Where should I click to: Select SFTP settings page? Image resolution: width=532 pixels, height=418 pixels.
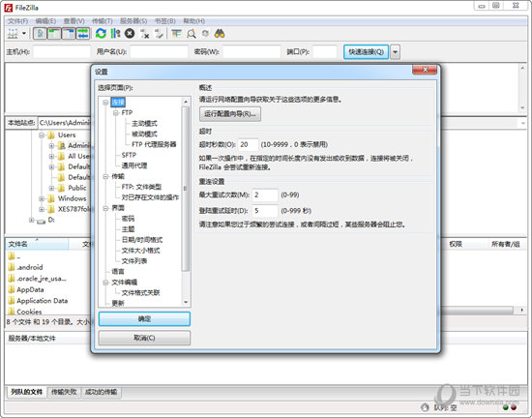129,155
